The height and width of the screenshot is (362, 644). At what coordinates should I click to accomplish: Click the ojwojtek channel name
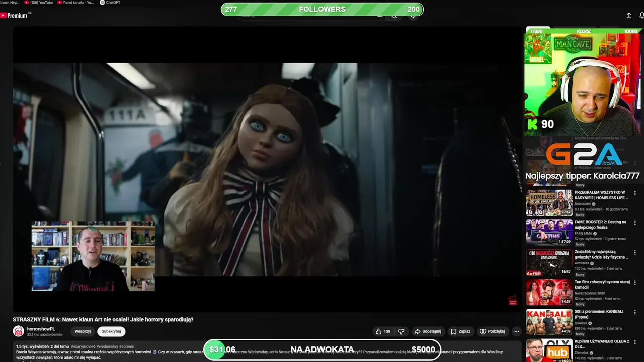(x=582, y=323)
